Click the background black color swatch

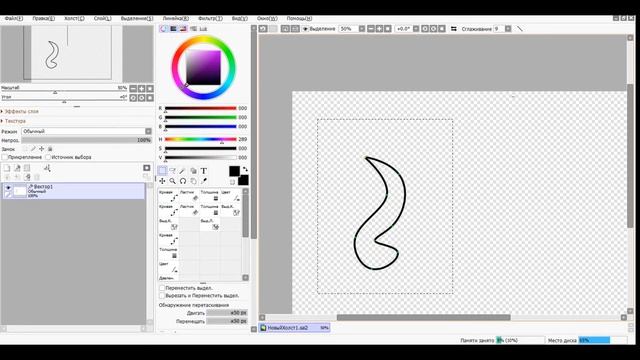pyautogui.click(x=244, y=181)
